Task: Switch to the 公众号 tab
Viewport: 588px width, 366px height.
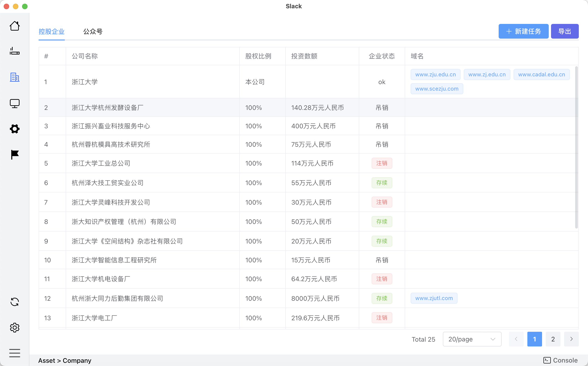Action: click(93, 31)
